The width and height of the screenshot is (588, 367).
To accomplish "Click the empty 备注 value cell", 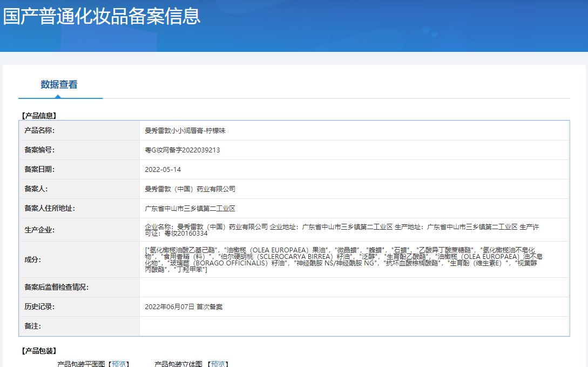I will click(x=354, y=326).
